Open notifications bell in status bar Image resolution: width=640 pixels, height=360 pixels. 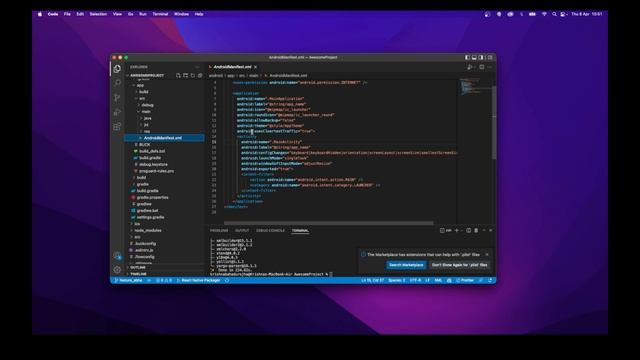(x=490, y=280)
